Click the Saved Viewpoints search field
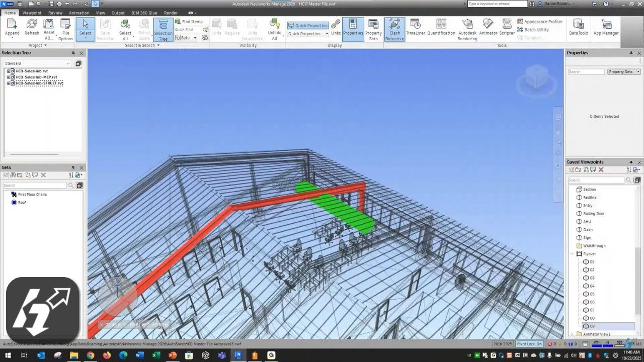The height and width of the screenshot is (362, 644). click(596, 180)
